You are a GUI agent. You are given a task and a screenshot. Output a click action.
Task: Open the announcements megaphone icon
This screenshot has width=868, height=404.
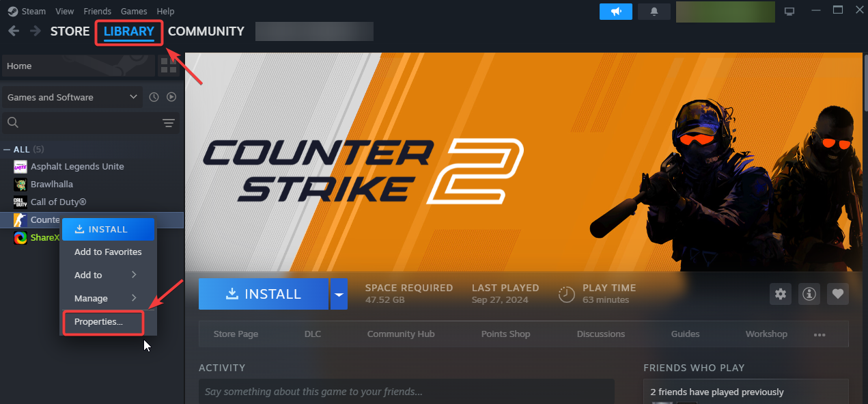615,12
